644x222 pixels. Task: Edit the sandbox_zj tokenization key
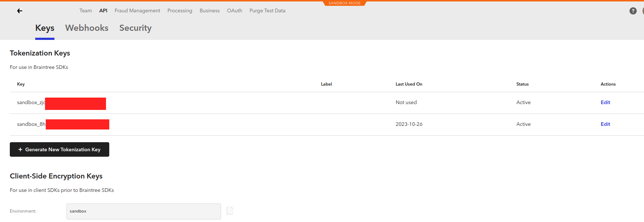click(x=605, y=102)
